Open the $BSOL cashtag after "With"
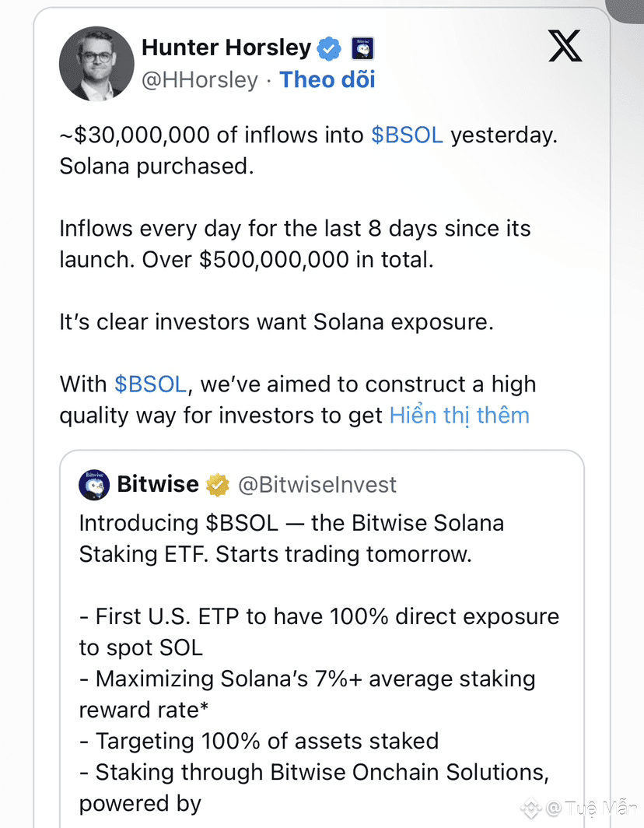This screenshot has height=828, width=644. [150, 384]
